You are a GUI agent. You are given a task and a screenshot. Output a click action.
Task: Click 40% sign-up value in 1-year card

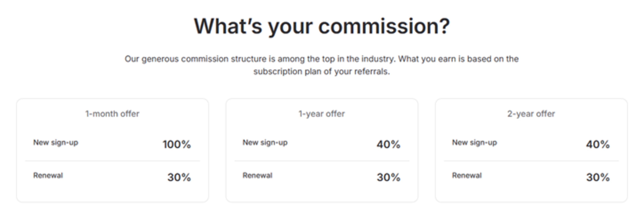click(389, 144)
